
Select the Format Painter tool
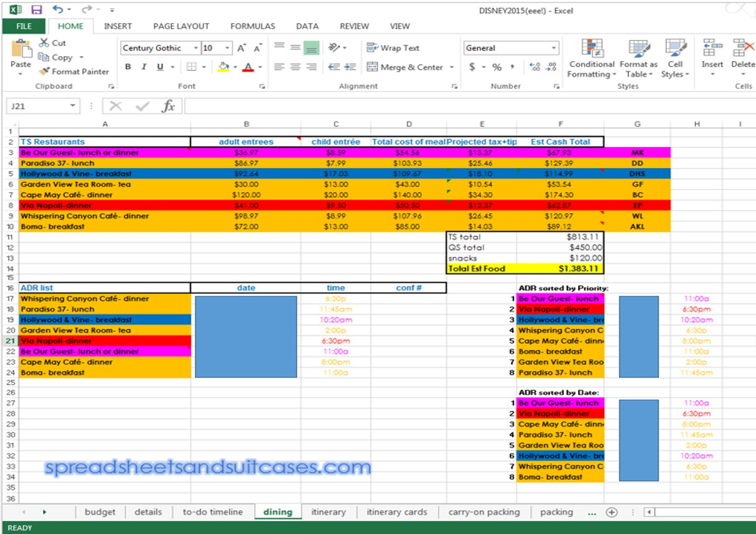(x=73, y=72)
